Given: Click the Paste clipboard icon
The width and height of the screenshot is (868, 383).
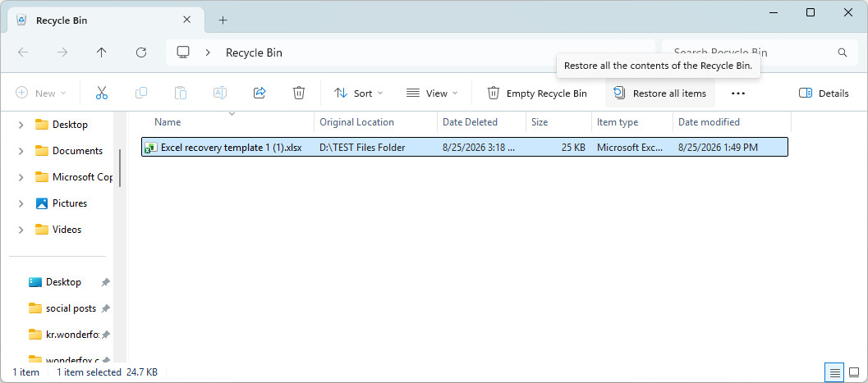Looking at the screenshot, I should [x=181, y=93].
